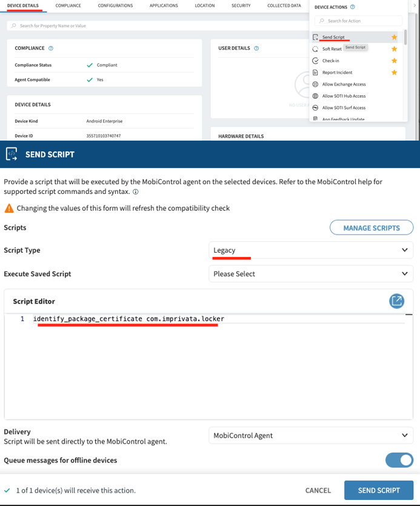The width and height of the screenshot is (420, 506).
Task: Click the script syntax info icon
Action: [136, 191]
